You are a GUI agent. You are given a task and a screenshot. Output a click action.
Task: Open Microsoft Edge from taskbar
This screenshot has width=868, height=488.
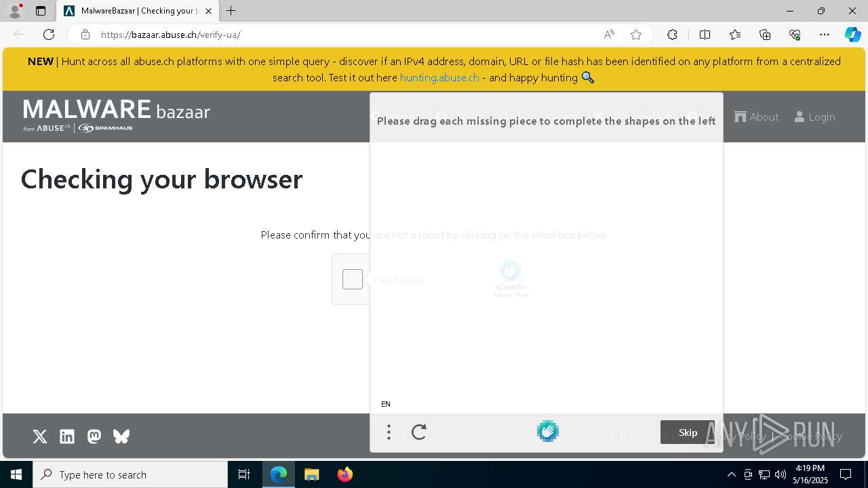coord(279,474)
